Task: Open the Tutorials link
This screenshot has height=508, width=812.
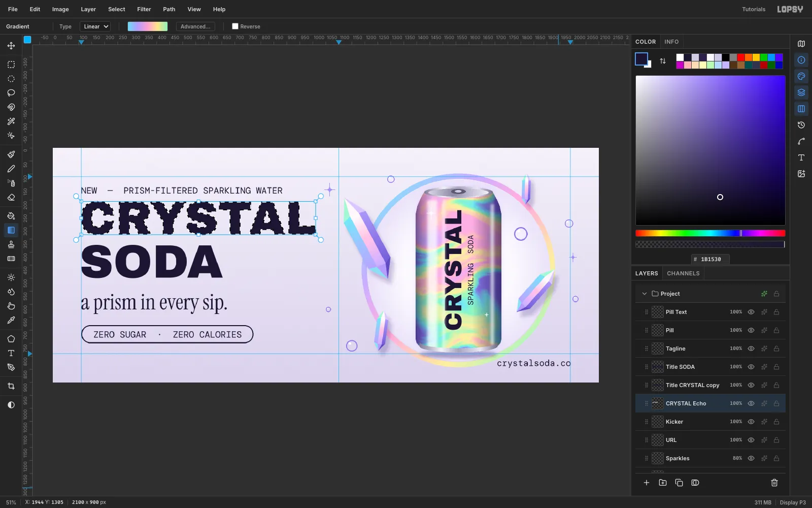Action: point(754,9)
